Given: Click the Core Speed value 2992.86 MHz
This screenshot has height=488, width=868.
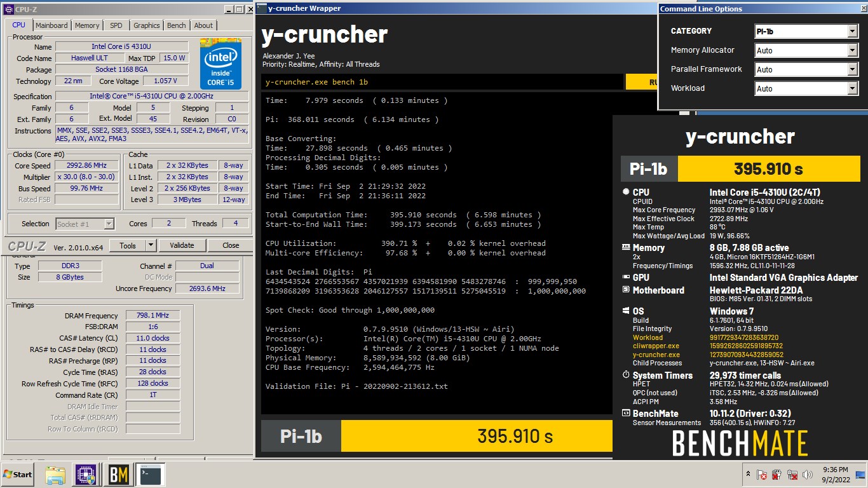Looking at the screenshot, I should (86, 165).
